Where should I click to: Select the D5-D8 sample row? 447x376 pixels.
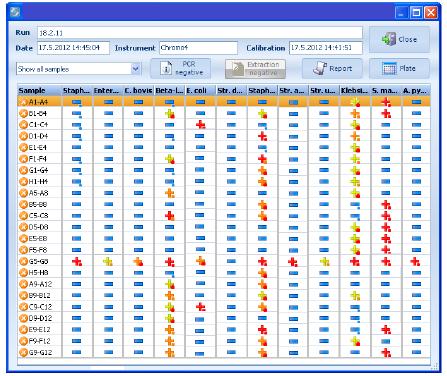tap(224, 227)
